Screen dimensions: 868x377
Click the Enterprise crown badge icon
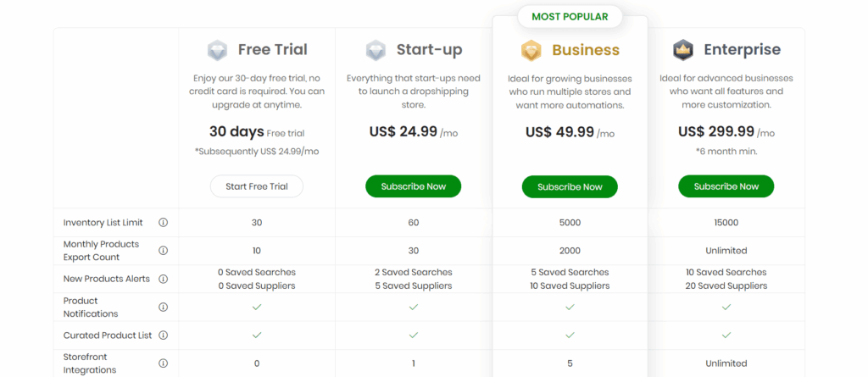pyautogui.click(x=683, y=50)
